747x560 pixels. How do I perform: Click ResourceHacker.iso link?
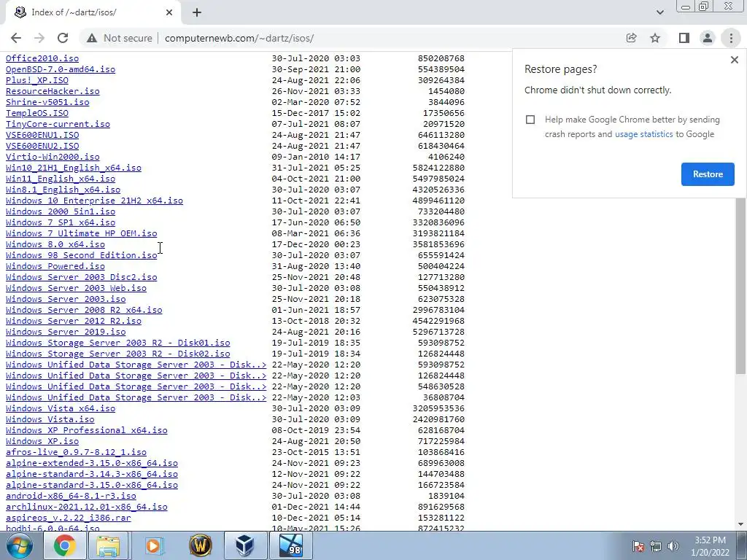[x=53, y=91]
